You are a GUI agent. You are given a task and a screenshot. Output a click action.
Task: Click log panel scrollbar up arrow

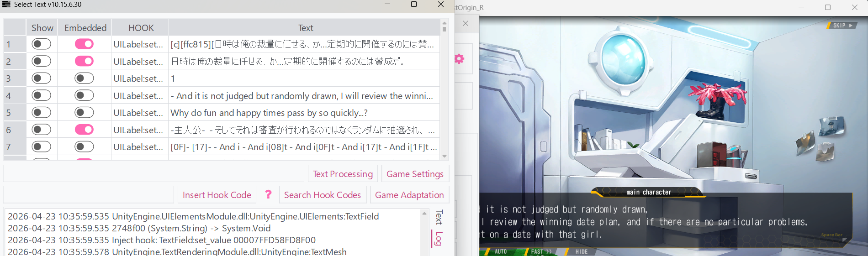pyautogui.click(x=424, y=213)
